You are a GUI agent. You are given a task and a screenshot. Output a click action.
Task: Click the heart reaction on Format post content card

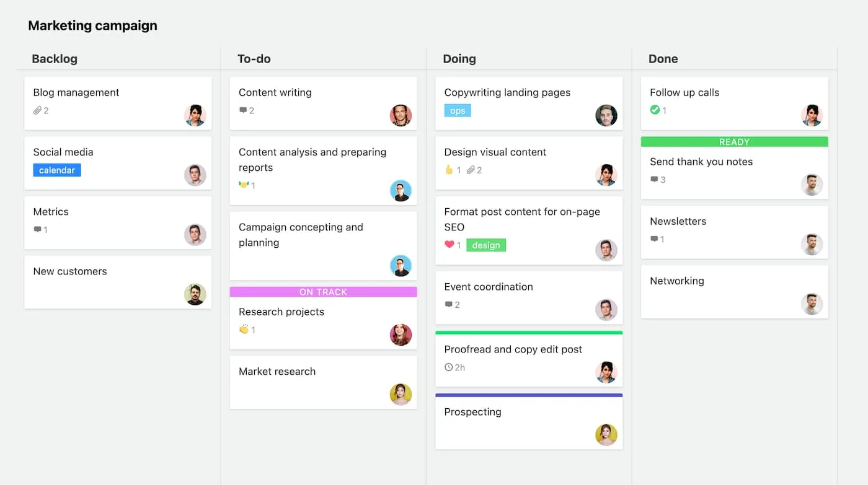click(449, 245)
